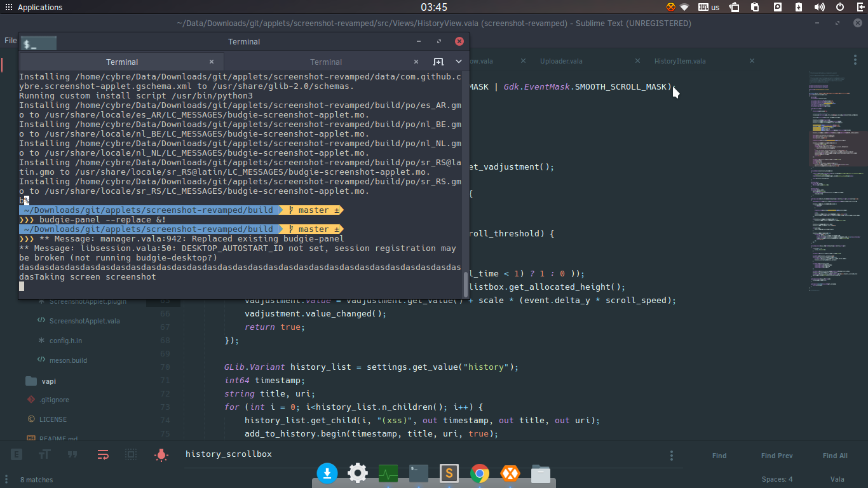Change the Spaces: 4 indentation setting
Screen dimensions: 868x488
[x=777, y=479]
